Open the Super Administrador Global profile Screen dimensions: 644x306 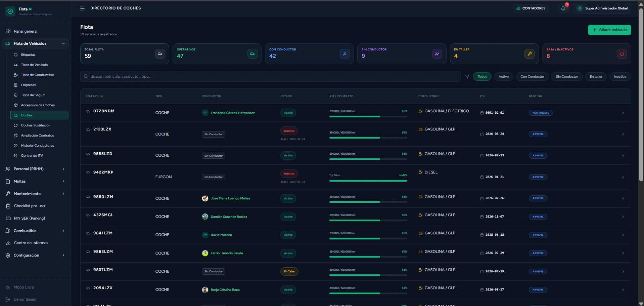603,8
